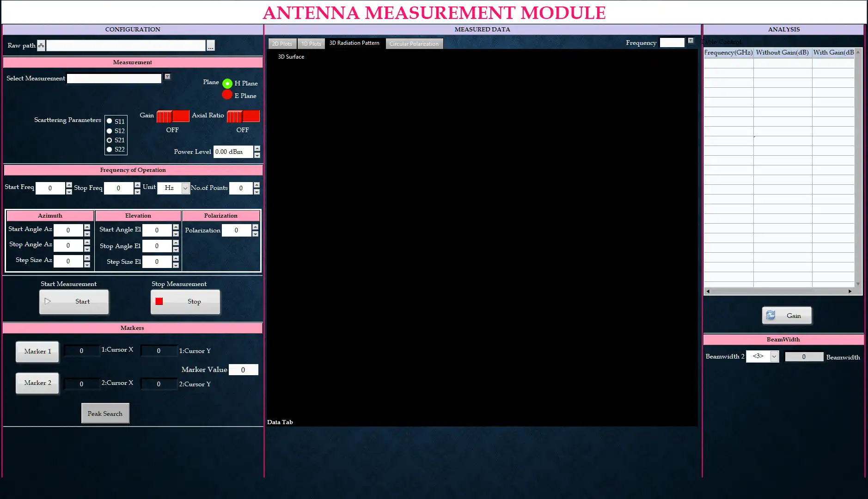Image resolution: width=868 pixels, height=499 pixels.
Task: Click the raw path browse button
Action: coord(210,46)
